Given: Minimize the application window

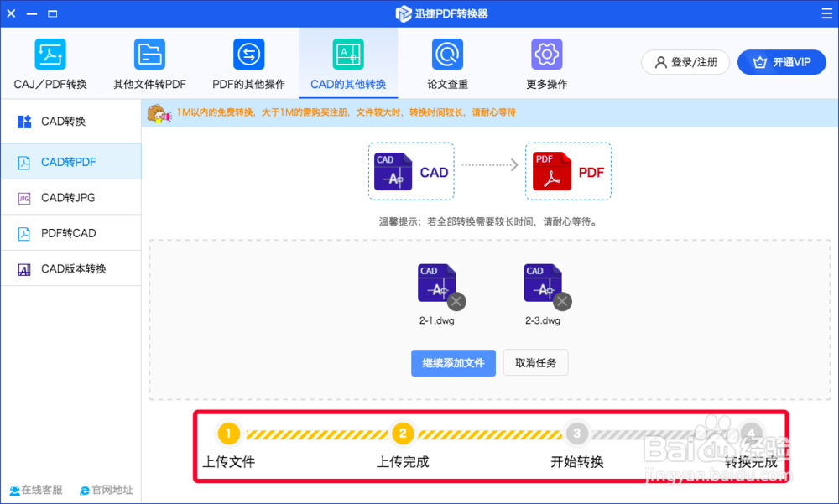Looking at the screenshot, I should pyautogui.click(x=32, y=13).
